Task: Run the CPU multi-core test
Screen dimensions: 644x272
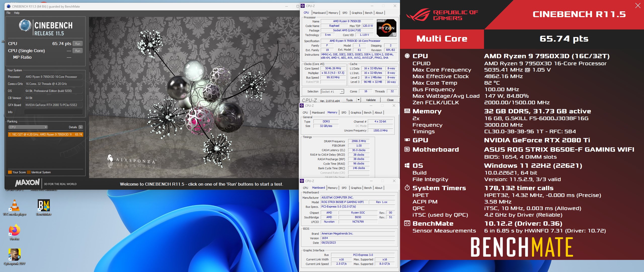Action: [x=78, y=44]
